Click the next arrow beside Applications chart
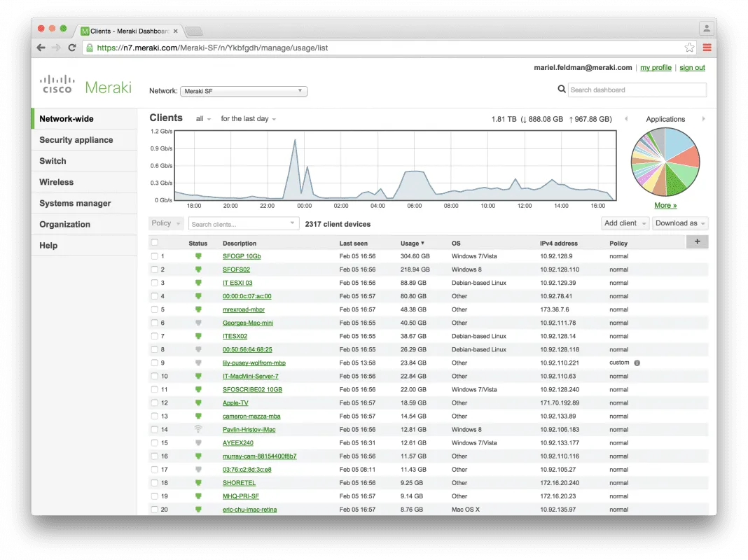The width and height of the screenshot is (748, 560). [703, 119]
